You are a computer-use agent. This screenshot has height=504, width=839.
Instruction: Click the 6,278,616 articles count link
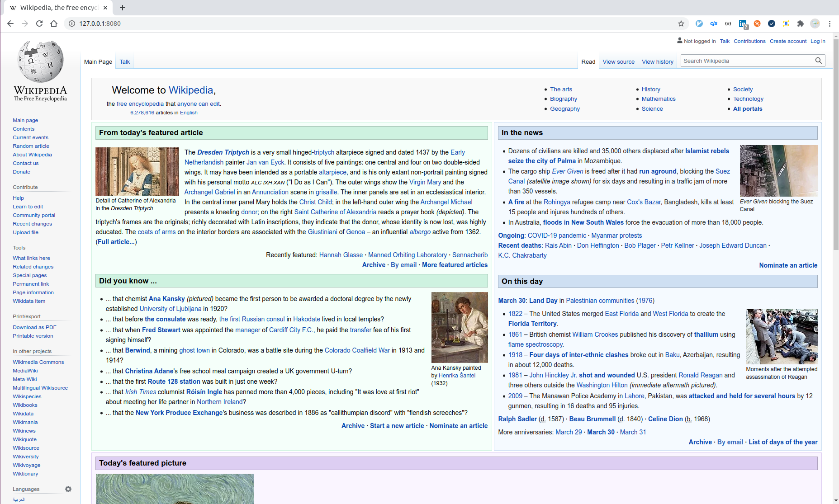(142, 113)
